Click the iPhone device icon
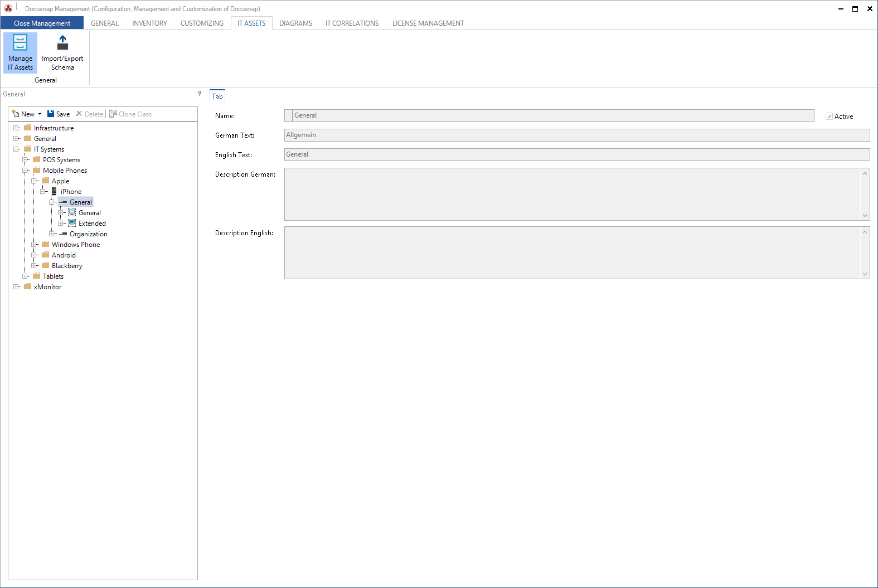The image size is (878, 588). click(54, 191)
